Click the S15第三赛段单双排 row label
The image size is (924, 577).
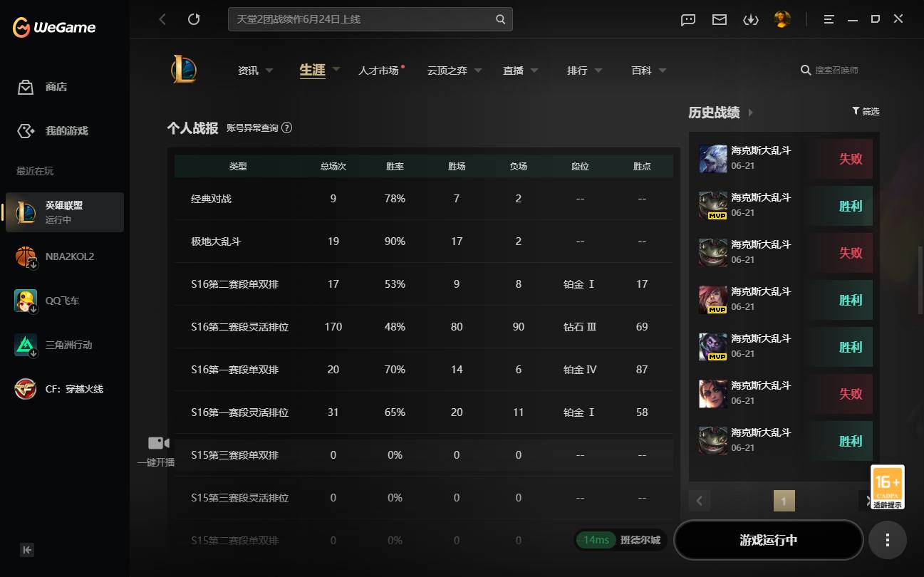(235, 455)
